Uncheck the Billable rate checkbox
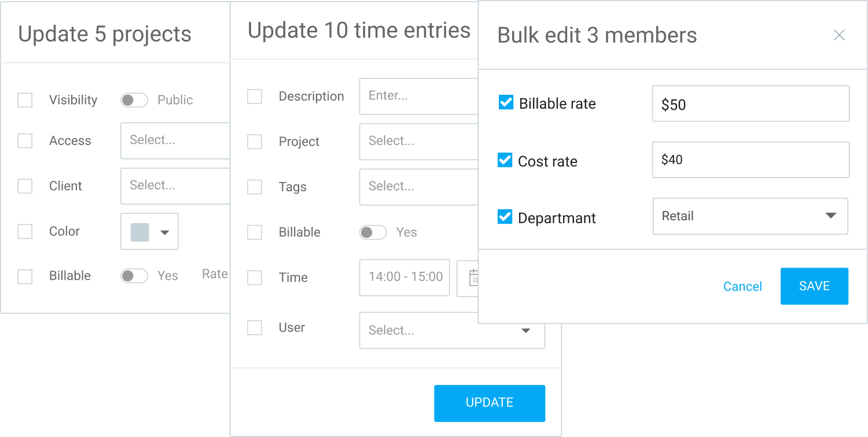This screenshot has width=868, height=437. click(x=506, y=103)
